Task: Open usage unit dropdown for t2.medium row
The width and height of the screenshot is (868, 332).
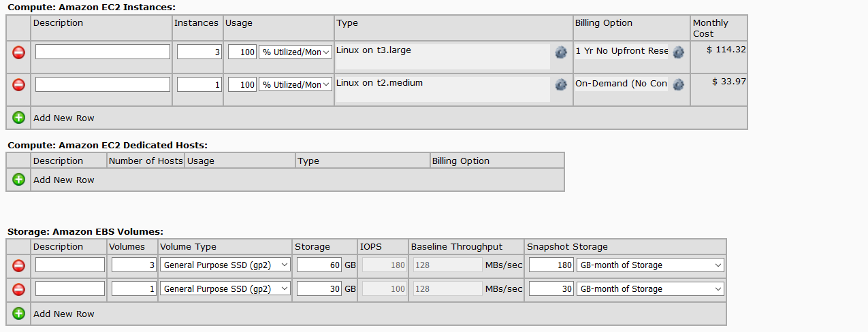Action: [x=295, y=84]
